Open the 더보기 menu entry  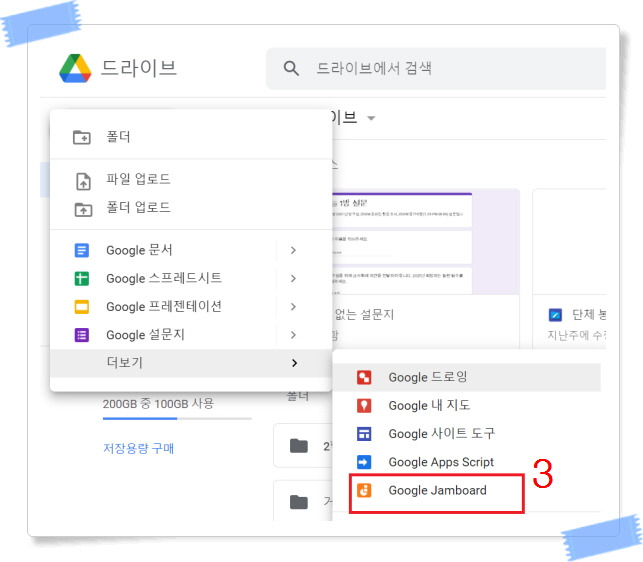(x=190, y=363)
